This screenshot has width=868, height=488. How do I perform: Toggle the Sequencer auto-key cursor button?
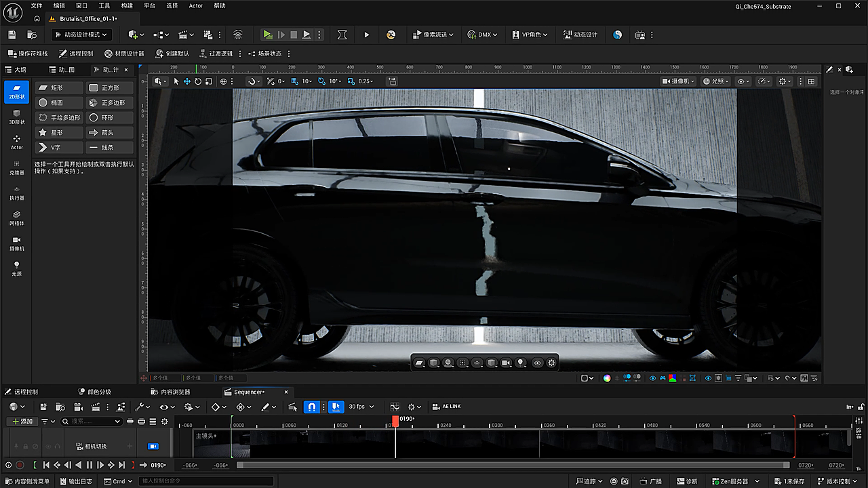tap(336, 407)
